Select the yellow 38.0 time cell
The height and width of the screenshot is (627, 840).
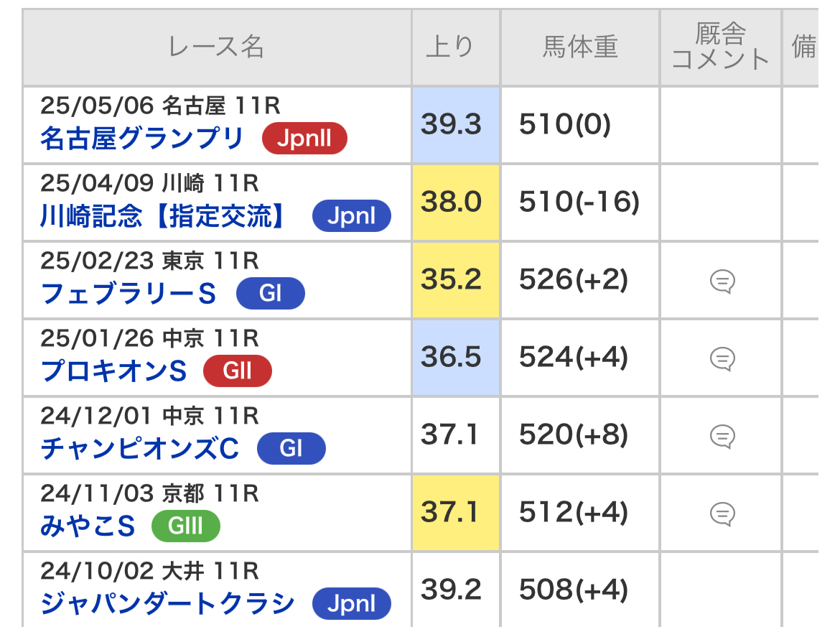(x=456, y=202)
